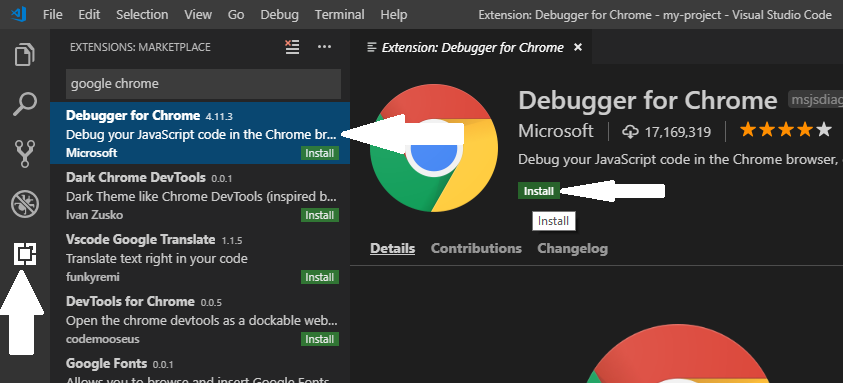843x383 pixels.
Task: Click author name Ivan Zusko
Action: click(x=94, y=215)
